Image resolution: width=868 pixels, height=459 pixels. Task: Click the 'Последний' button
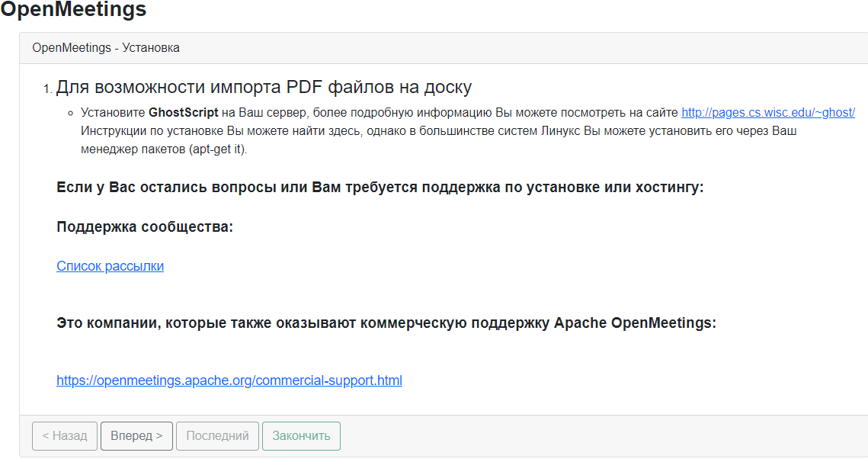tap(217, 436)
